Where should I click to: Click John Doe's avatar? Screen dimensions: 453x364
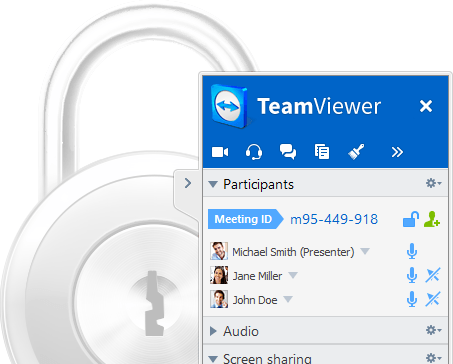coord(219,299)
